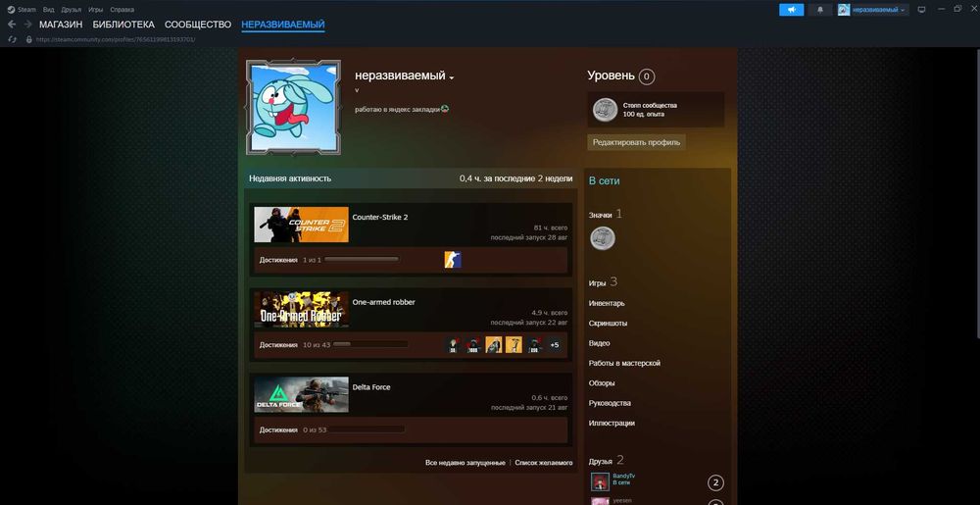Click the padlock icon by the URL
This screenshot has width=980, height=505.
(x=28, y=39)
